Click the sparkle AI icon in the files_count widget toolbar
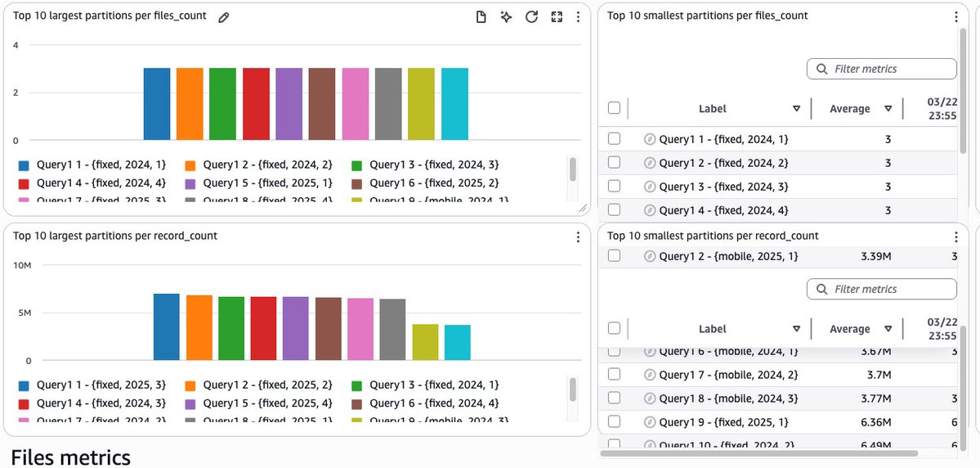The image size is (980, 468). (x=506, y=17)
